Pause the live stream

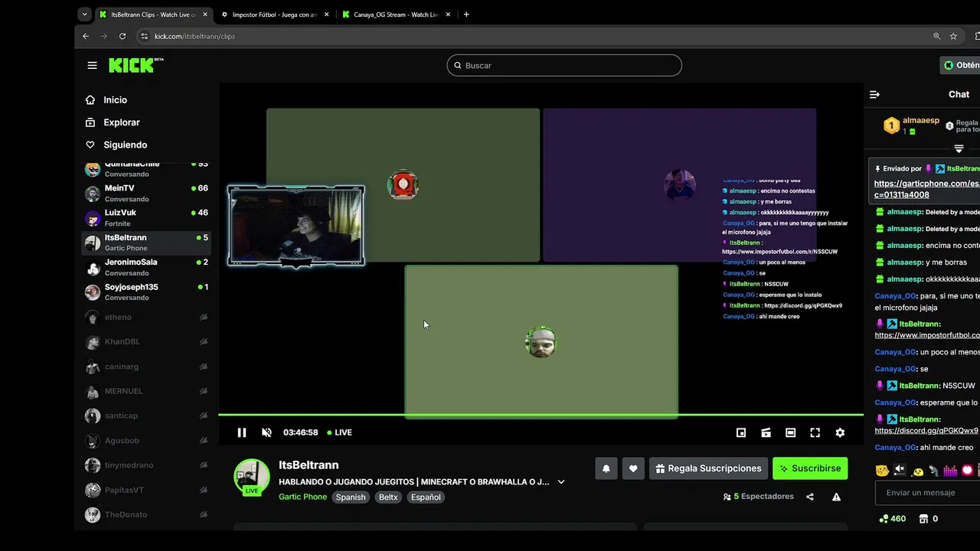[x=242, y=432]
